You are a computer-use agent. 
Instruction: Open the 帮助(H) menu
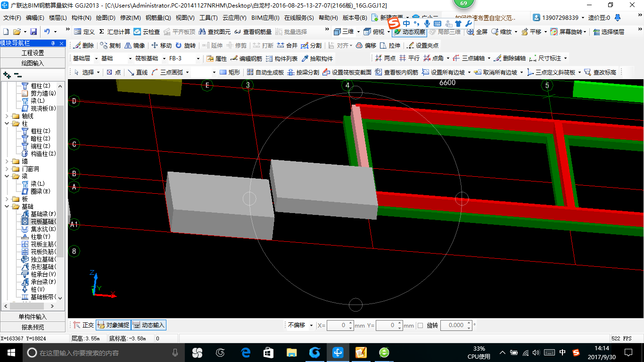(x=329, y=18)
